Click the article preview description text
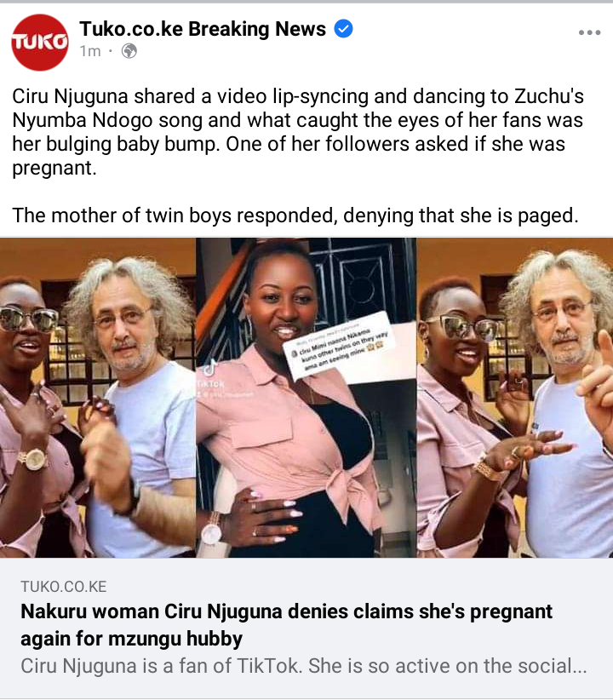This screenshot has height=700, width=613. 304,666
